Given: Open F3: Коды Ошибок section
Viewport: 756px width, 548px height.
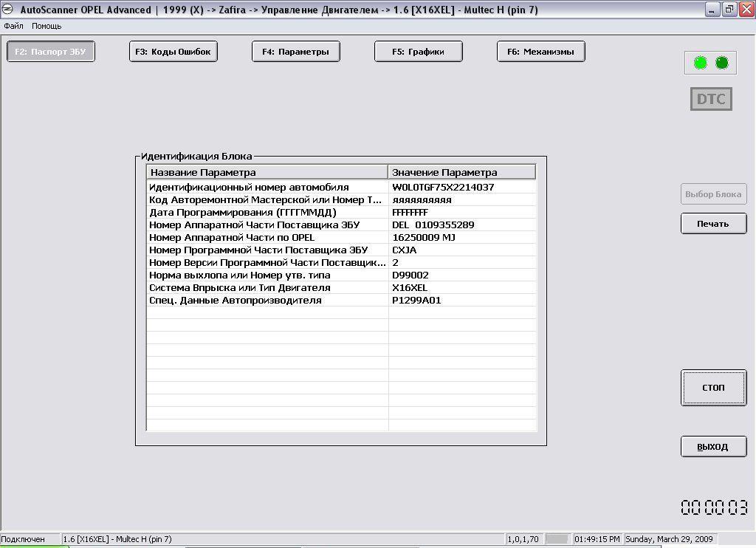Looking at the screenshot, I should tap(173, 52).
